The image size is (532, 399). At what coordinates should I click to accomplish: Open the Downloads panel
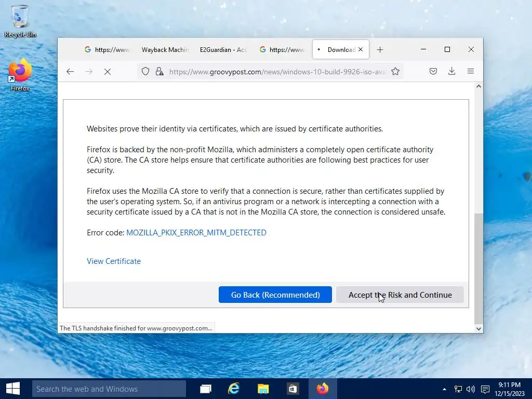[451, 71]
